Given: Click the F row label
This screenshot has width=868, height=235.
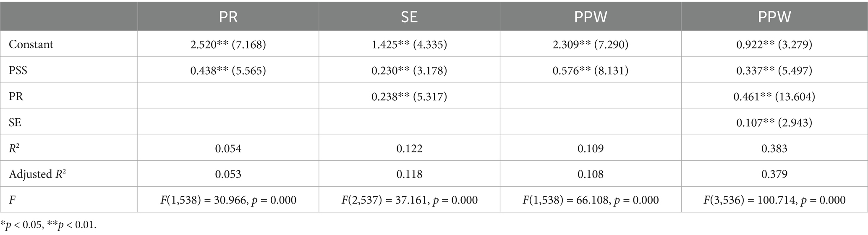Looking at the screenshot, I should (13, 200).
